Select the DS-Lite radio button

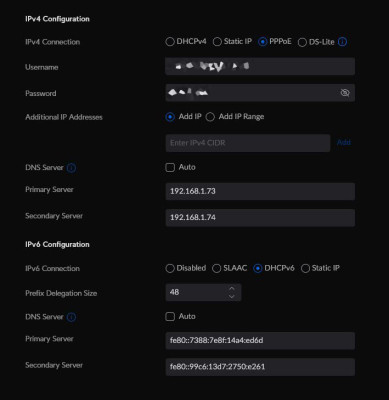(x=302, y=42)
